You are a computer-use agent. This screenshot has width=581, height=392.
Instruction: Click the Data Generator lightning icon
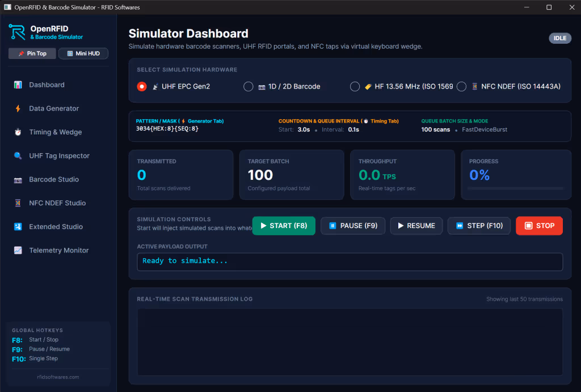pos(18,108)
